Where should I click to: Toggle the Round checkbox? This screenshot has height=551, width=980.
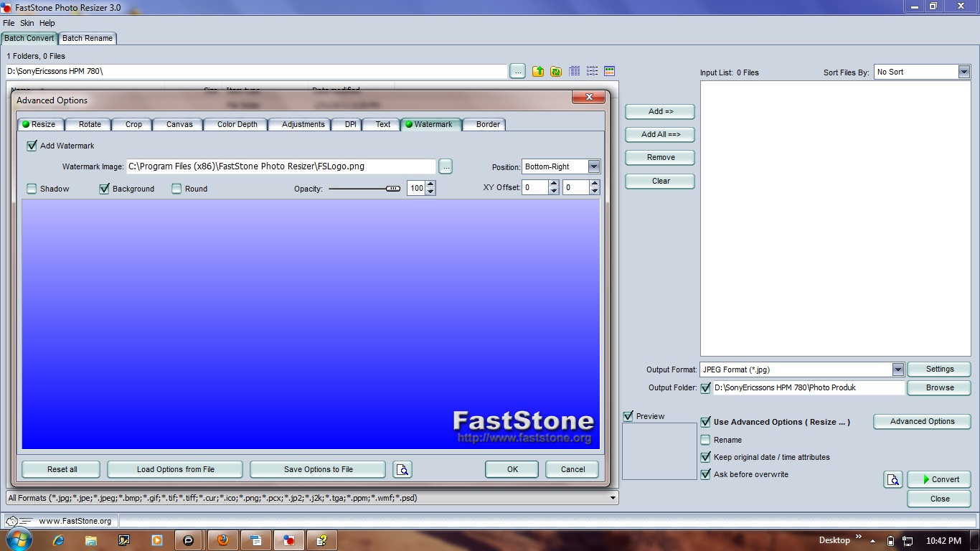(x=176, y=189)
